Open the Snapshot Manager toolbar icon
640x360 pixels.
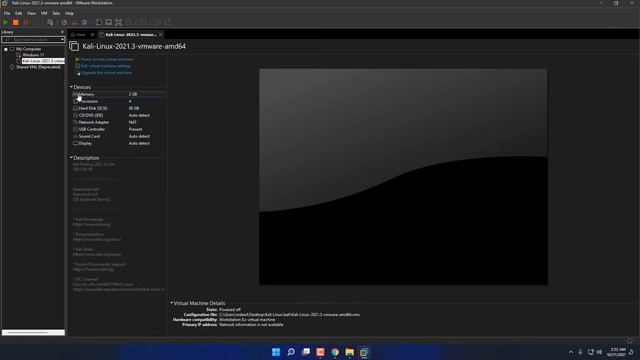84,22
